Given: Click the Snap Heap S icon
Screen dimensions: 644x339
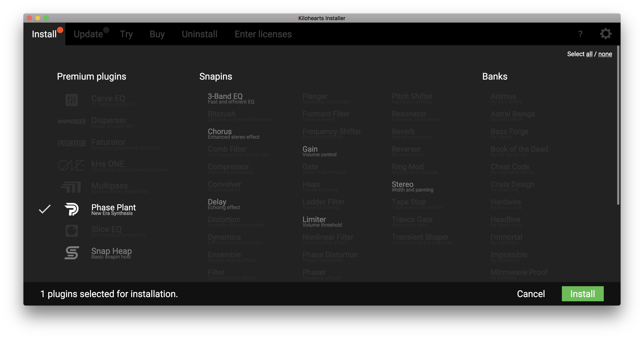Looking at the screenshot, I should (x=72, y=252).
